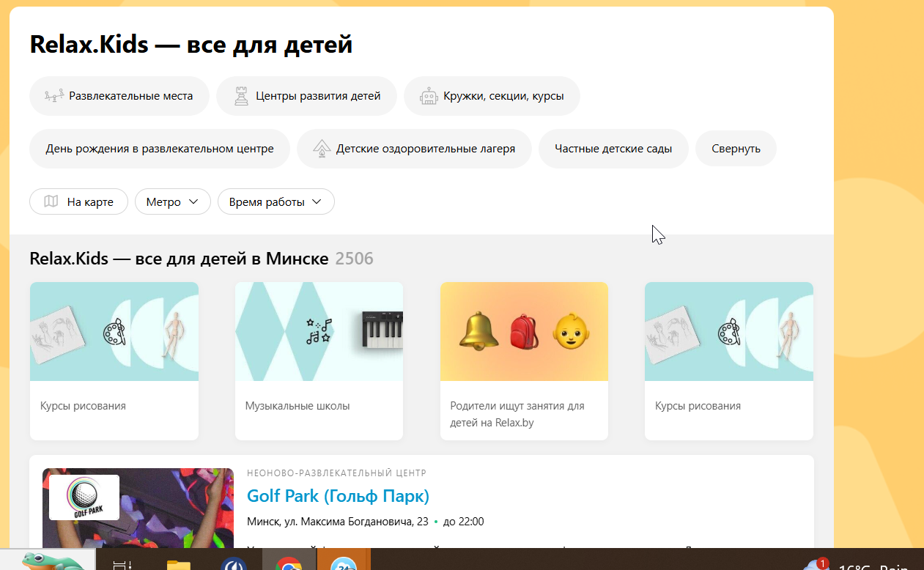Click Родители ищут занятия для детей caption
The image size is (924, 570).
517,414
